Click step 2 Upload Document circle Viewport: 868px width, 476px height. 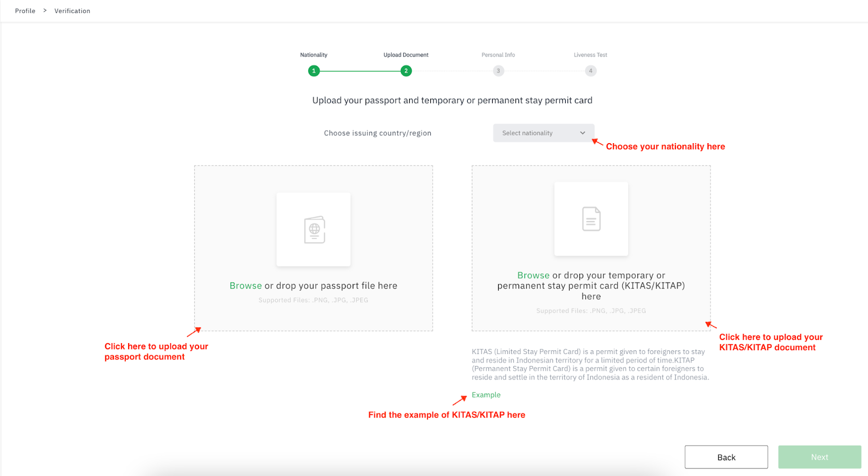pos(406,71)
